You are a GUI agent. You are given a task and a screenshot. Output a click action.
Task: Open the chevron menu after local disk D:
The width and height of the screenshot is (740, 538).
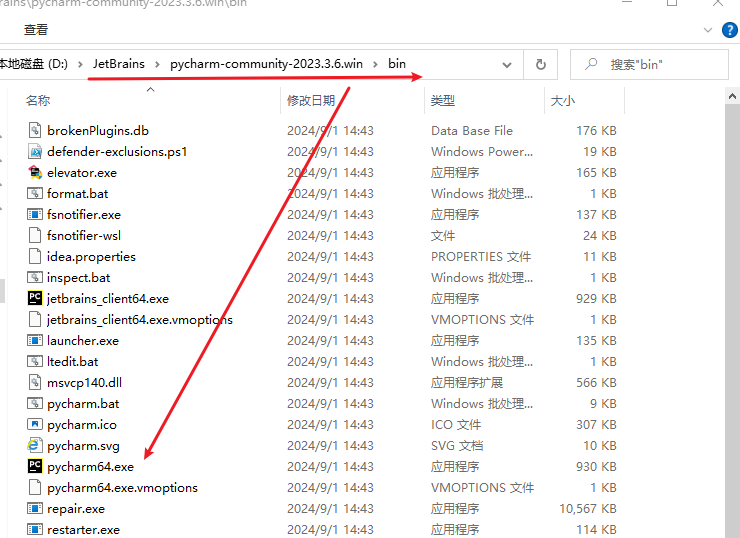click(80, 64)
